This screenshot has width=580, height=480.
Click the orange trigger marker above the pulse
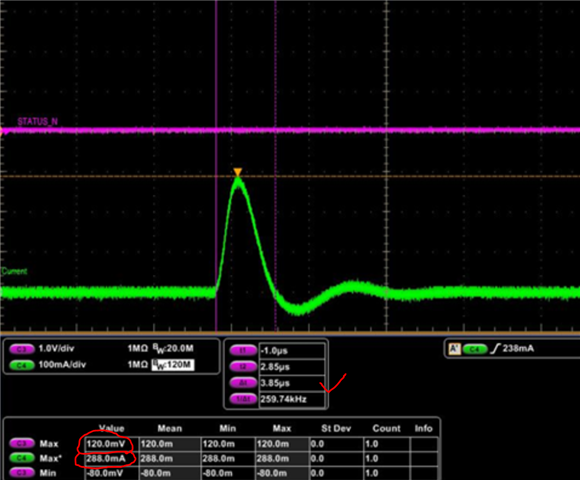click(x=237, y=172)
